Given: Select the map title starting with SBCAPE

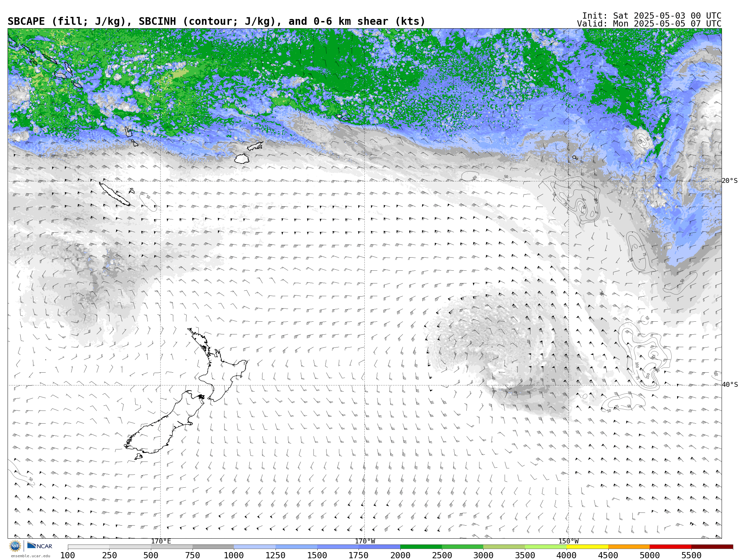Looking at the screenshot, I should pyautogui.click(x=216, y=21).
